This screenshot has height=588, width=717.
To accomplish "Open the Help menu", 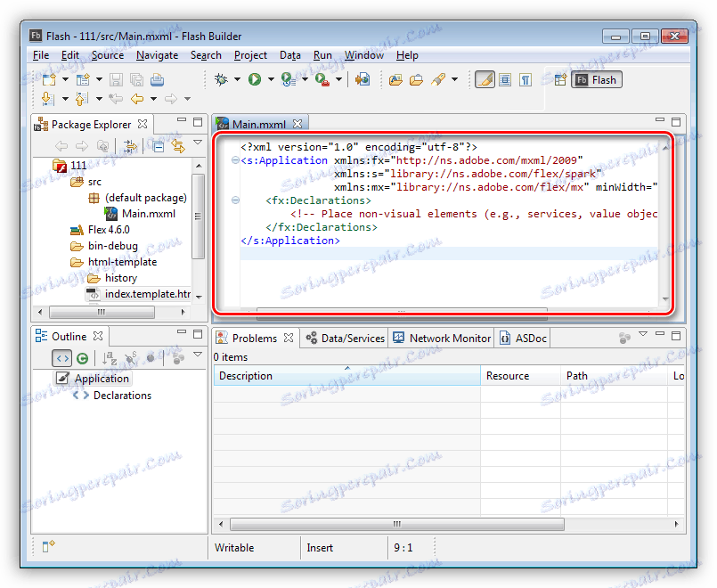I will 407,55.
